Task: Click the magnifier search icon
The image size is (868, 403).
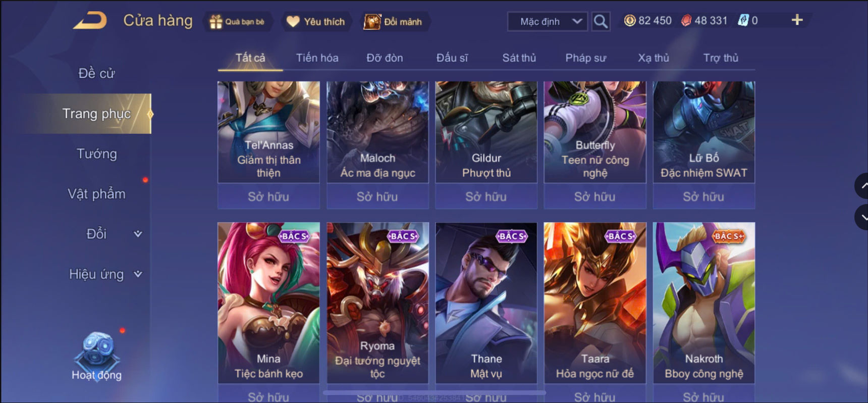Action: click(x=600, y=21)
